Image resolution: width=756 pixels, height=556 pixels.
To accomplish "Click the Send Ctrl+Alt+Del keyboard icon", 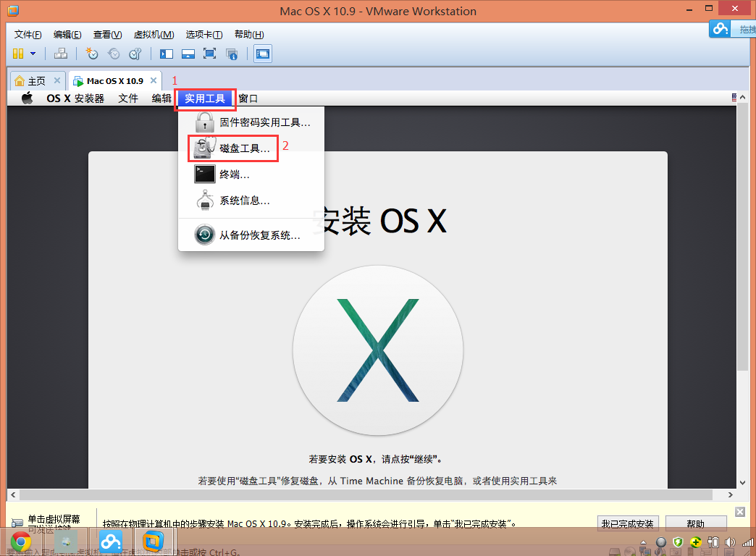I will pos(61,54).
